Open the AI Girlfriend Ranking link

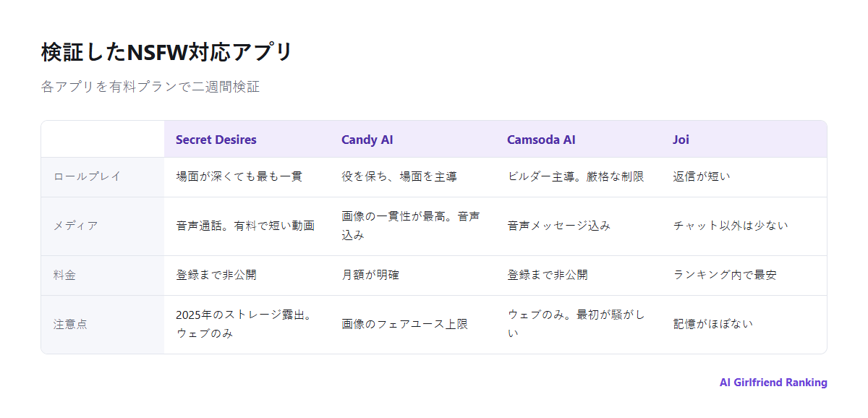(773, 383)
